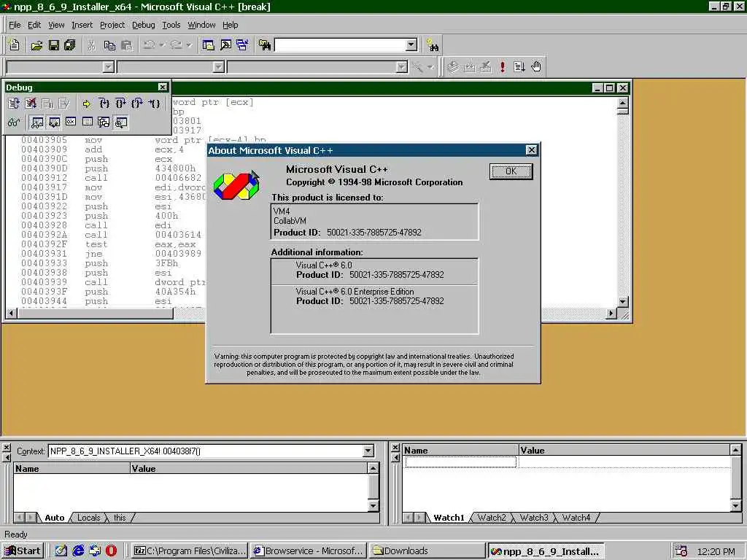Image resolution: width=747 pixels, height=560 pixels.
Task: Switch to the Watch4 tab
Action: tap(576, 518)
